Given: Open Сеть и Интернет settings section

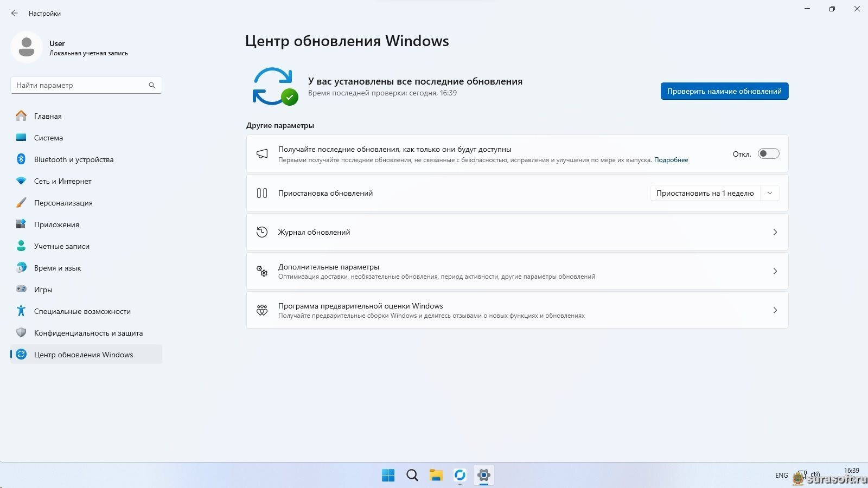Looking at the screenshot, I should [62, 181].
